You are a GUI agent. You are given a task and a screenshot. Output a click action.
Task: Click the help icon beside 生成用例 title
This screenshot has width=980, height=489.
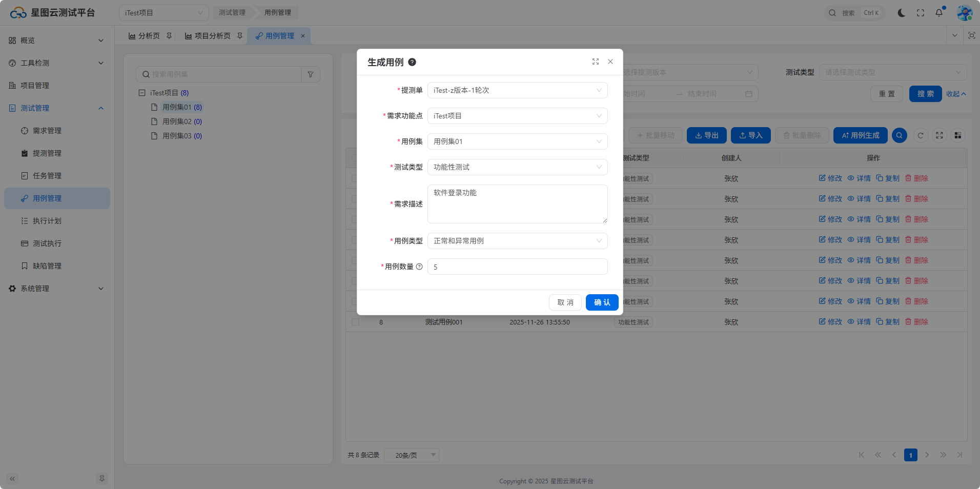point(412,62)
